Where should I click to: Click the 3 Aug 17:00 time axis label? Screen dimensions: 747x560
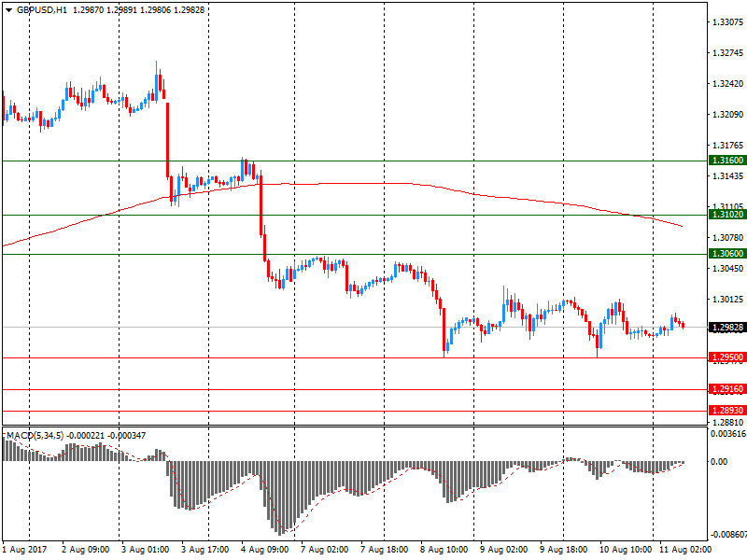tap(204, 550)
